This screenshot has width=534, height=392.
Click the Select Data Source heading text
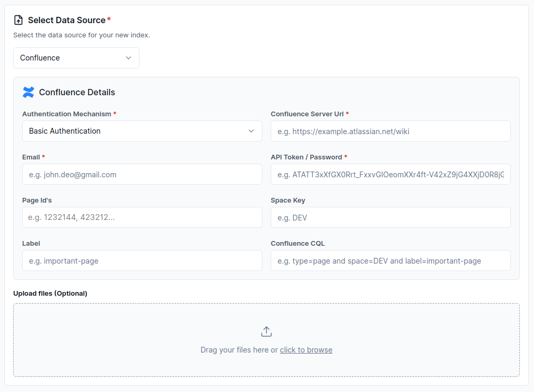pos(66,20)
